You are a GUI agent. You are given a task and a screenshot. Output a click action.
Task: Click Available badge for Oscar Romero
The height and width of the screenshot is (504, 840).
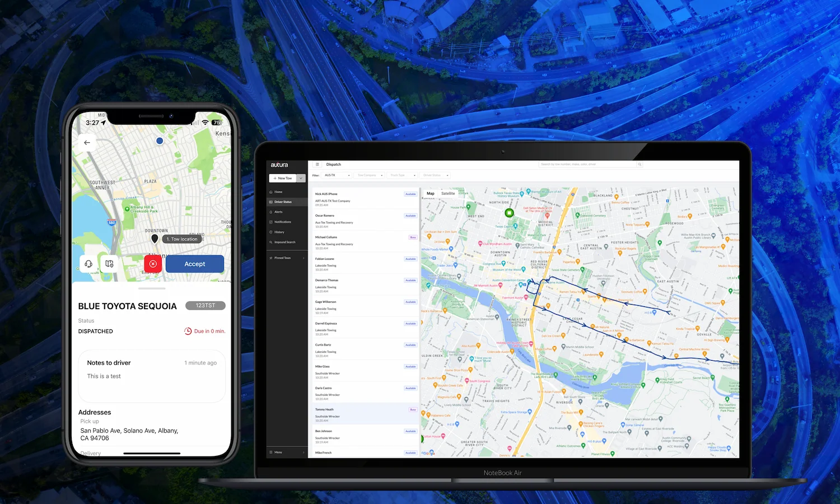tap(410, 216)
